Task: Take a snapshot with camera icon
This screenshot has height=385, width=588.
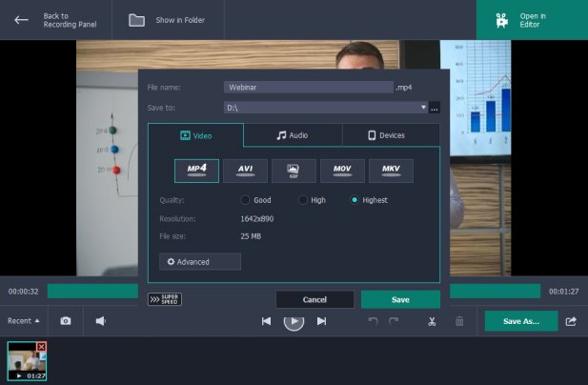Action: coord(66,321)
